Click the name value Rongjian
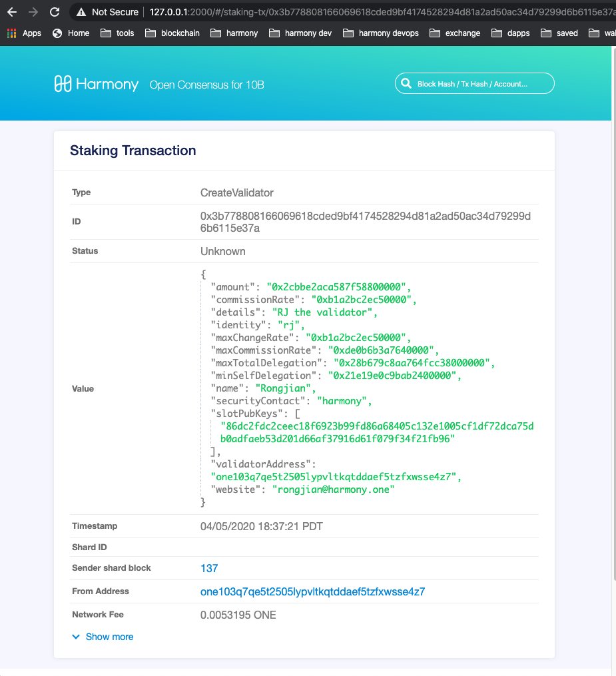616x676 pixels. point(283,388)
